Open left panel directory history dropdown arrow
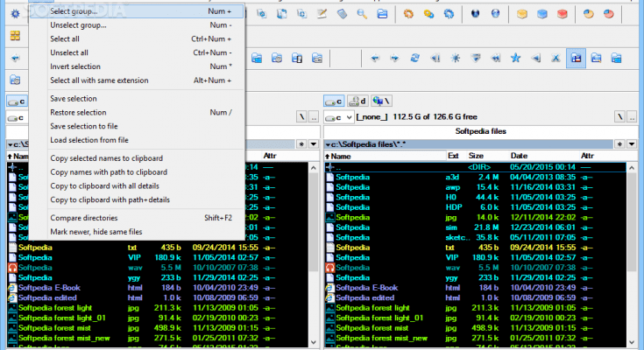Screen dimensions: 644x350 tap(314, 144)
